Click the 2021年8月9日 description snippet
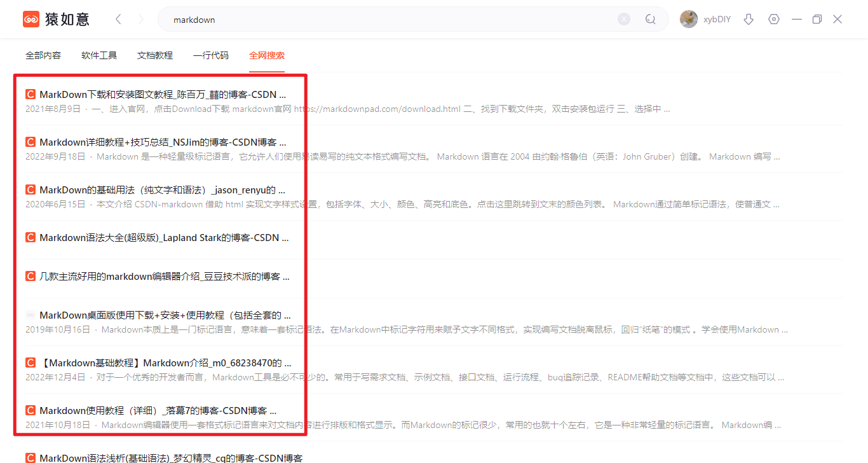868x463 pixels. [x=348, y=109]
